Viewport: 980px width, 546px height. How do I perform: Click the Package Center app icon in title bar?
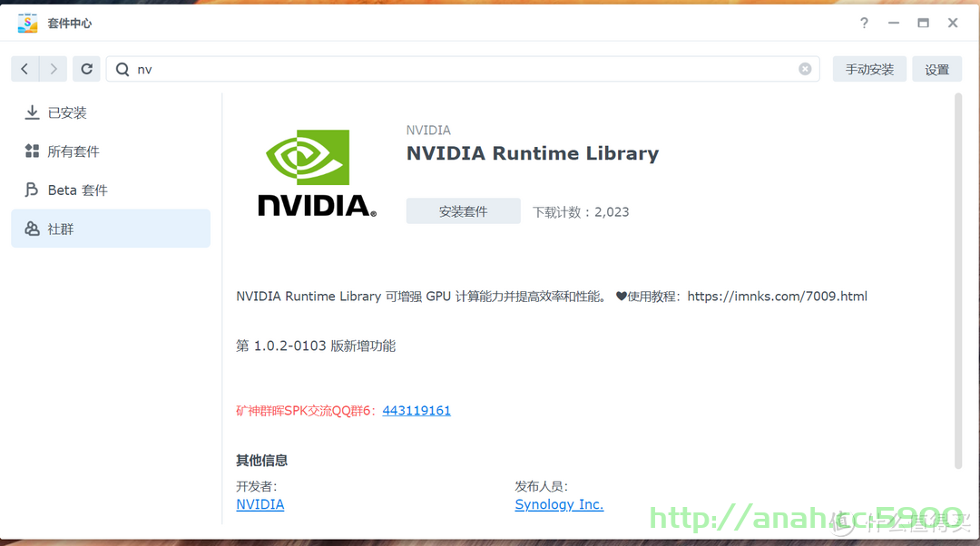[x=27, y=23]
